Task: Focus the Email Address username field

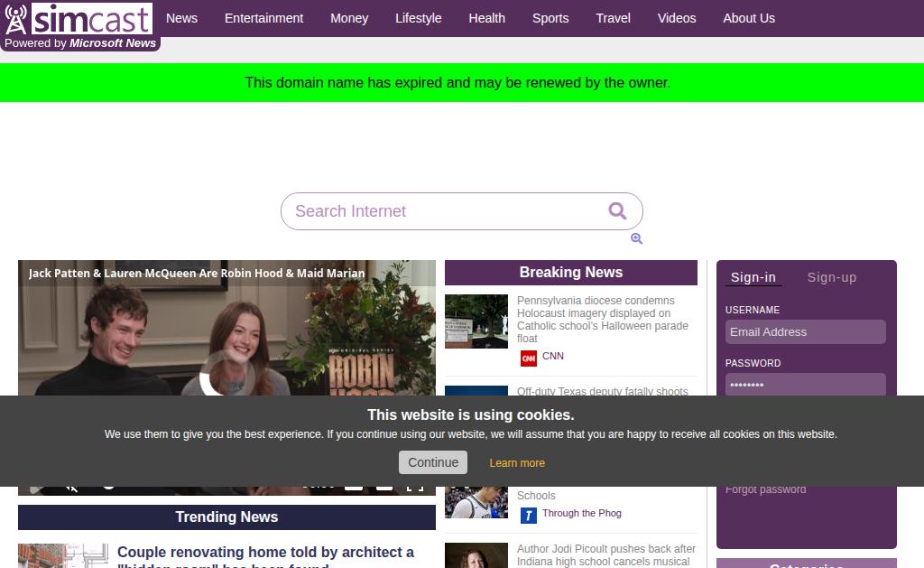Action: (805, 332)
